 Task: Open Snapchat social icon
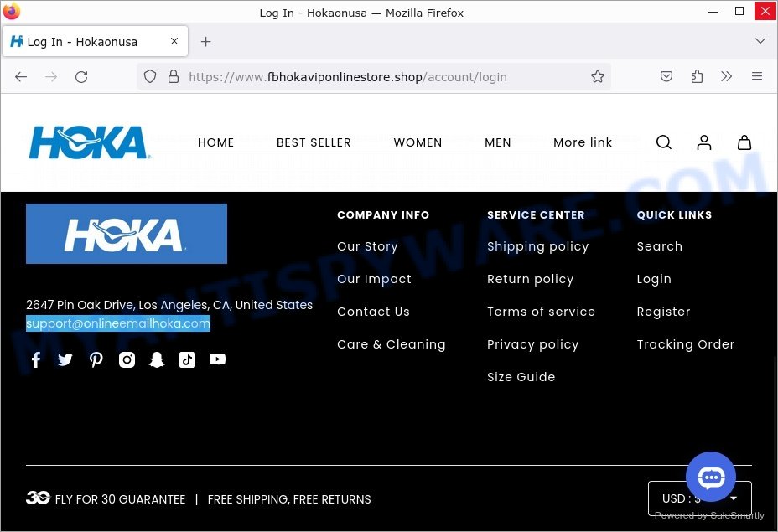point(157,359)
